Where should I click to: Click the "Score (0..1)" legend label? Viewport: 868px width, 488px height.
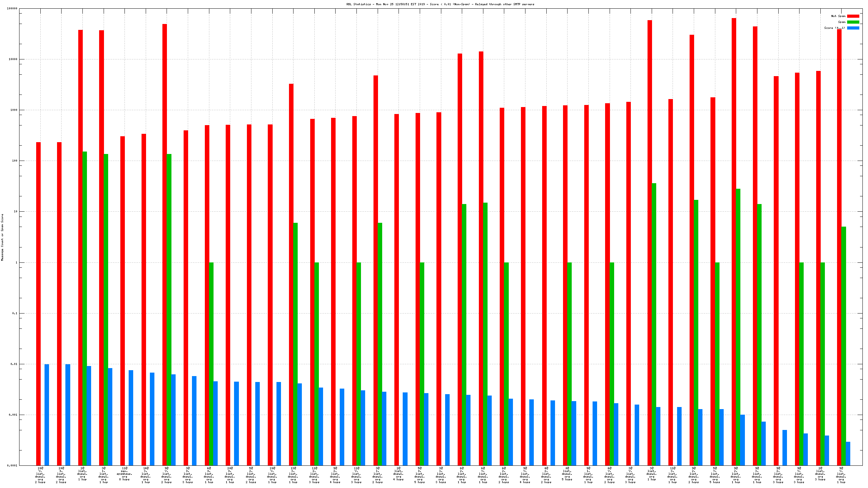[834, 28]
